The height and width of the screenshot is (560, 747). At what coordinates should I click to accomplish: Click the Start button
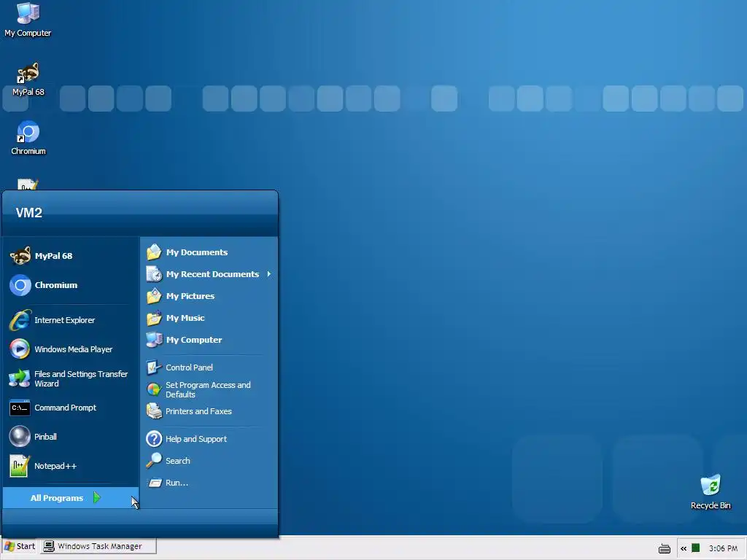tap(20, 546)
